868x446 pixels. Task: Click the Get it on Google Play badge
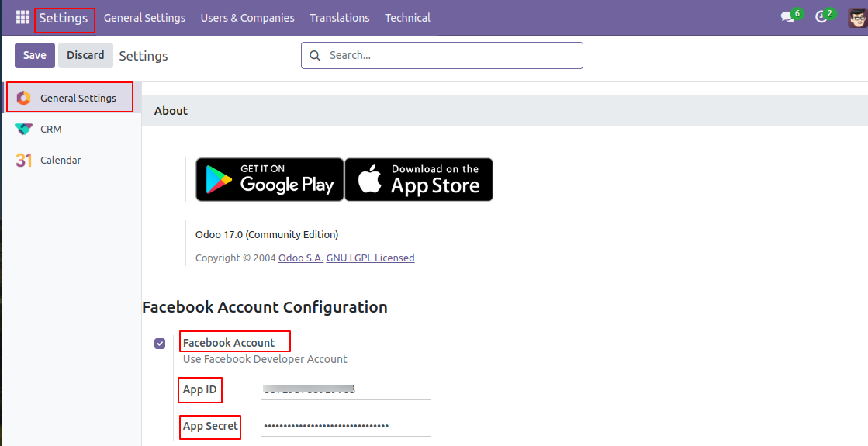(x=270, y=180)
